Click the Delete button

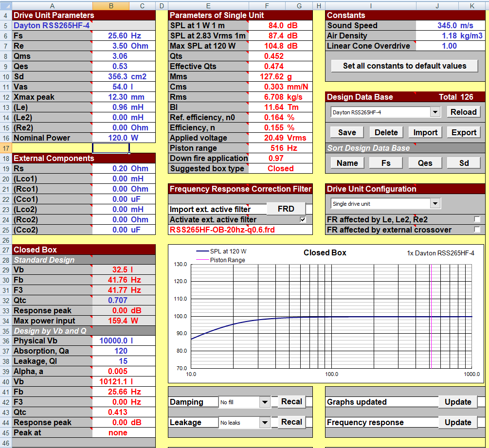click(x=386, y=132)
